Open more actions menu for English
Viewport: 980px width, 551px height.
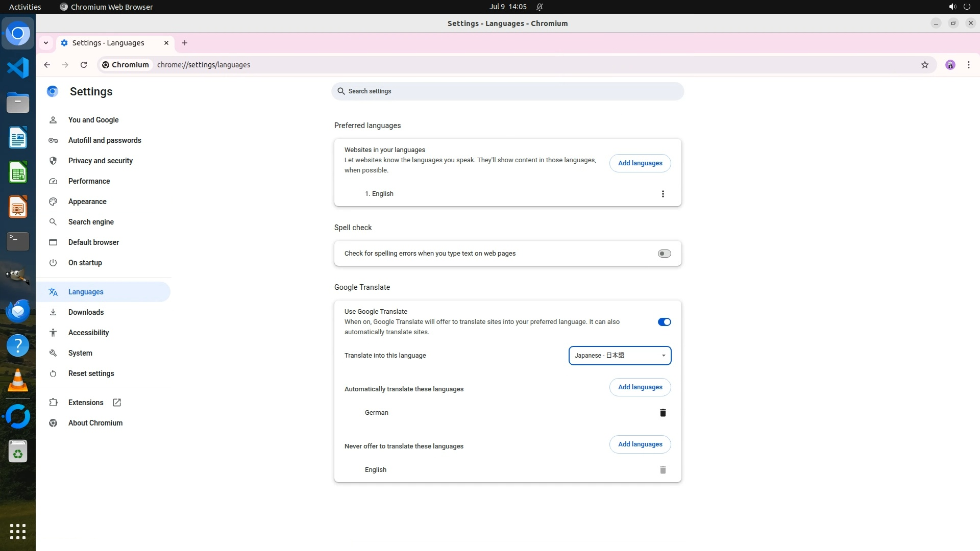[663, 194]
